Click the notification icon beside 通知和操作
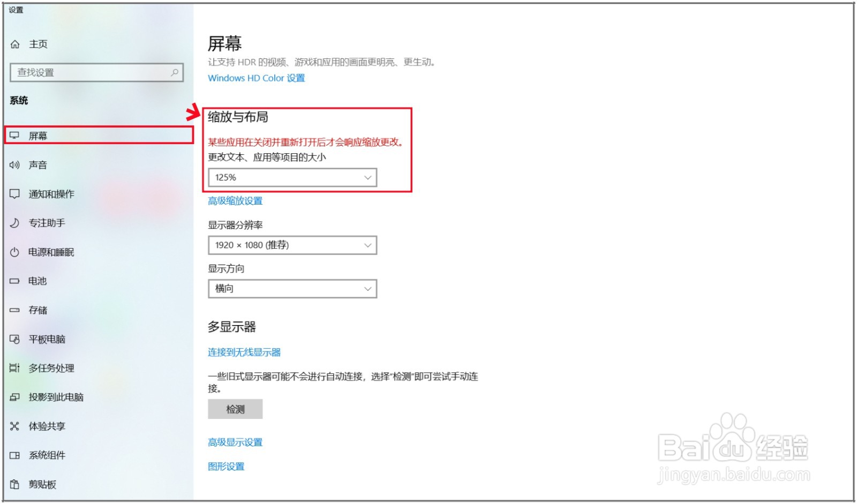The width and height of the screenshot is (857, 504). [x=15, y=194]
